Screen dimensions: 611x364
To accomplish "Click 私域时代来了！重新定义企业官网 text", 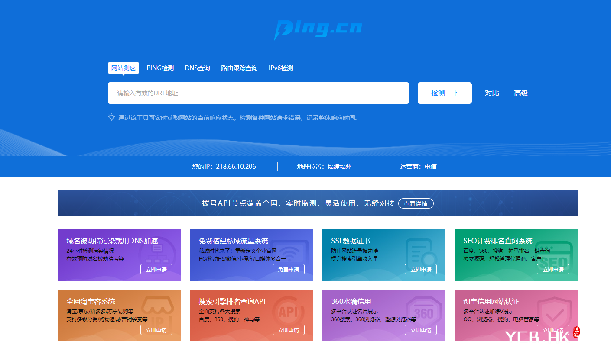I will point(237,251).
